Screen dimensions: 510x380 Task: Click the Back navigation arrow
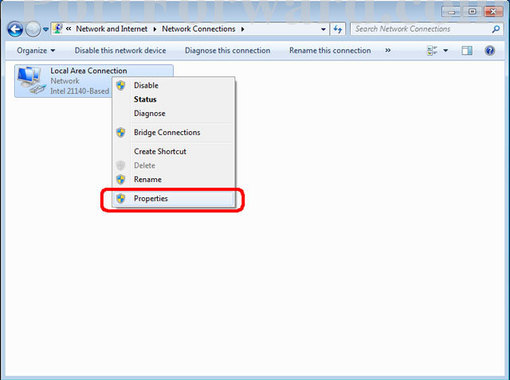pos(15,29)
